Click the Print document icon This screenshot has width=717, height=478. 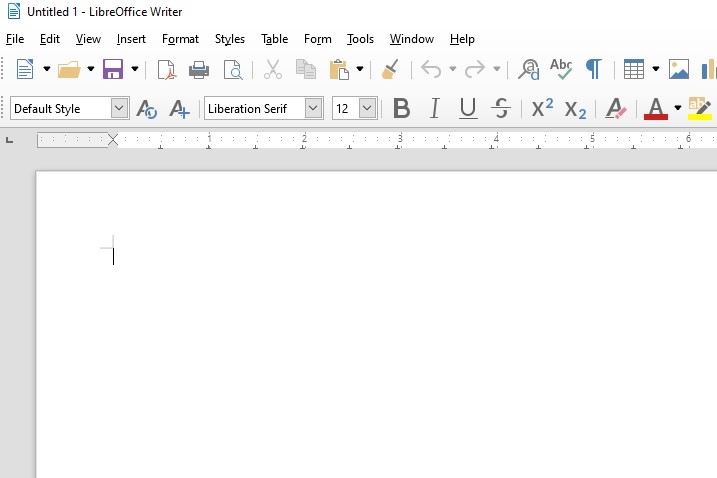[199, 69]
